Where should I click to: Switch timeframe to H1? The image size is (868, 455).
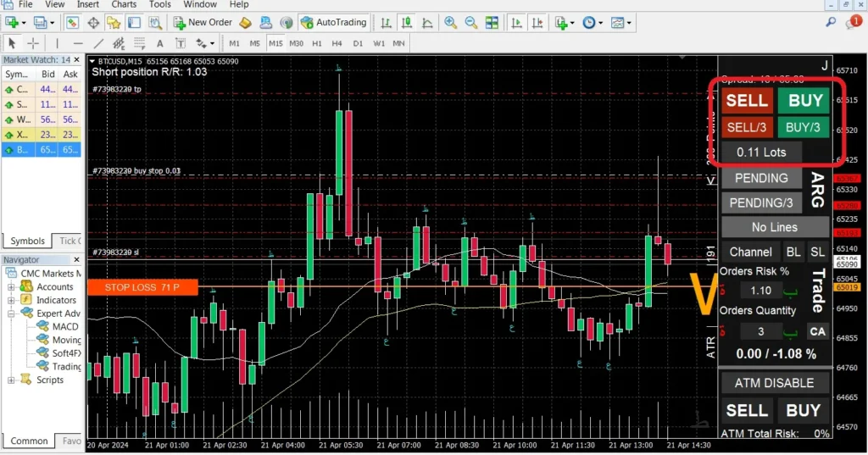(317, 43)
